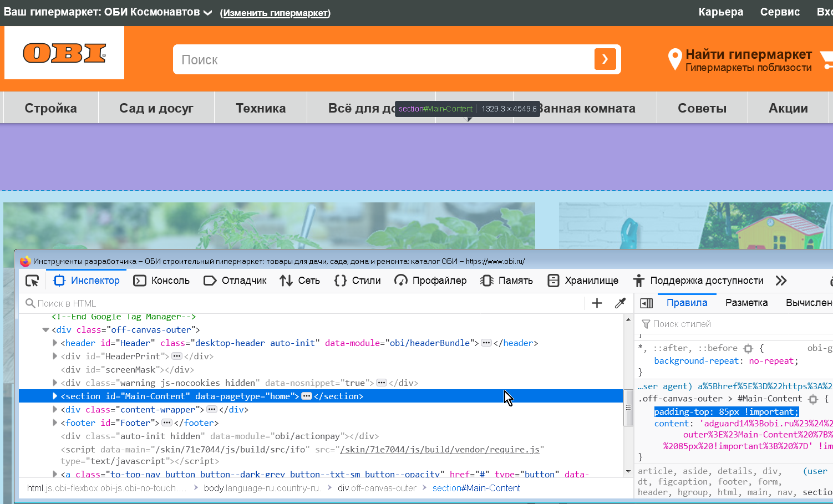Expand the header#Header node
Image resolution: width=833 pixels, height=504 pixels.
(x=54, y=343)
